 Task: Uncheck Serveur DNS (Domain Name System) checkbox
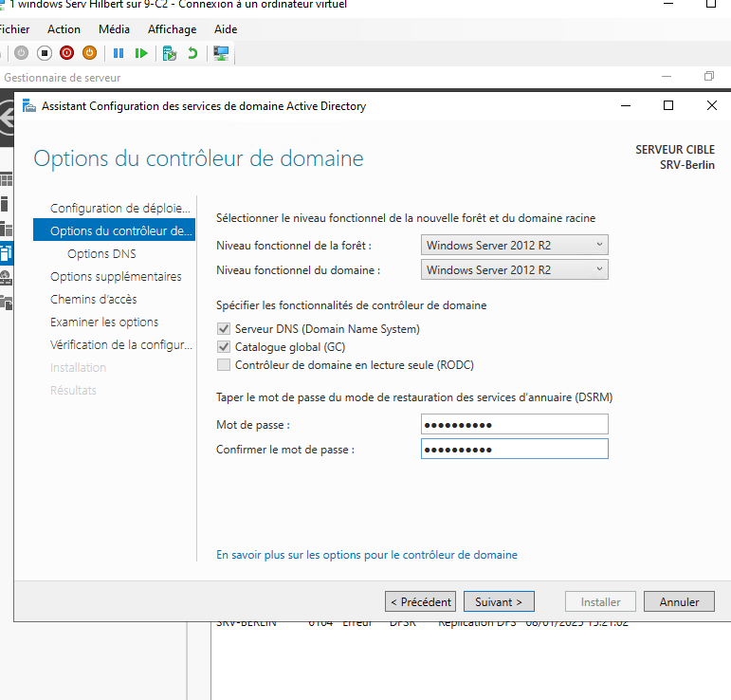click(224, 329)
